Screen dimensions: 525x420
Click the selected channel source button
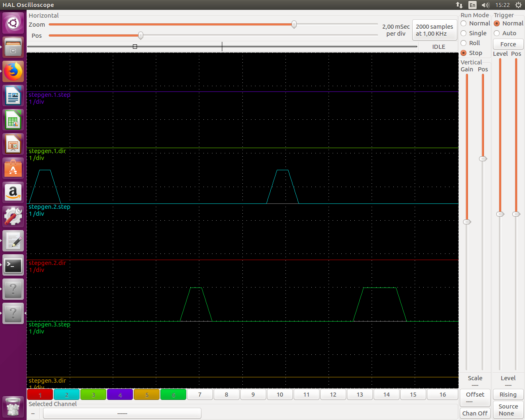click(x=122, y=413)
